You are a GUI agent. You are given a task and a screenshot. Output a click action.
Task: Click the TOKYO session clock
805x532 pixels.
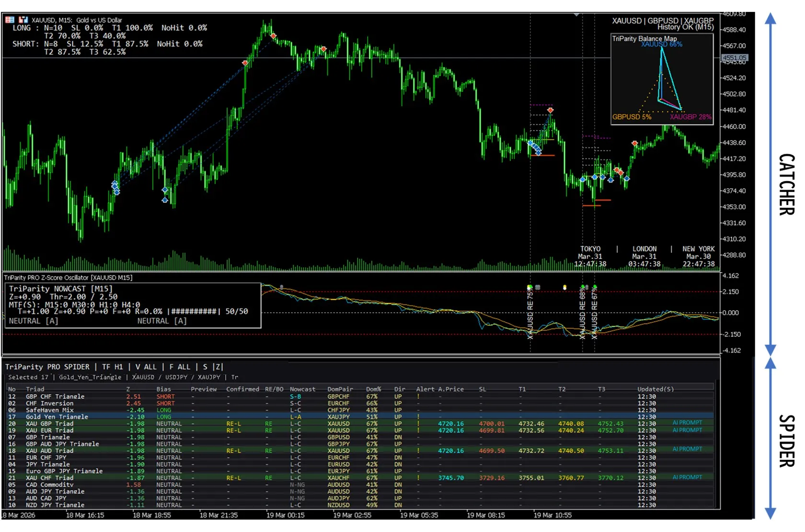590,256
